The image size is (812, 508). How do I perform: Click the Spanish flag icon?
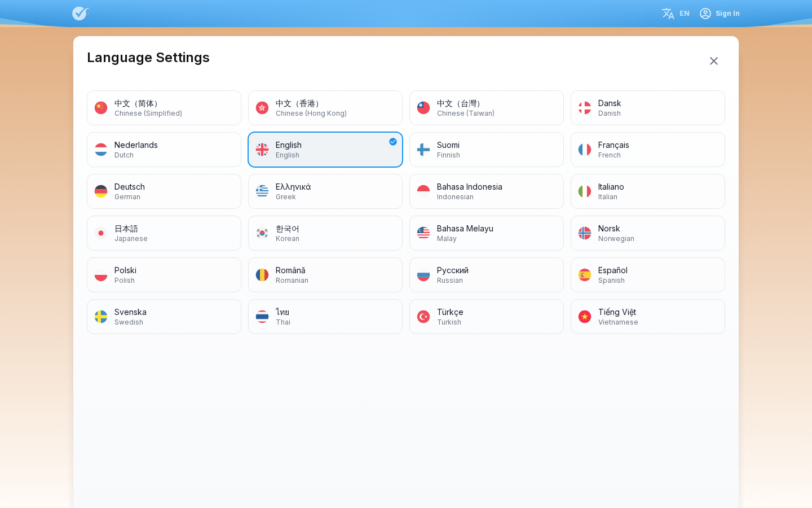585,275
